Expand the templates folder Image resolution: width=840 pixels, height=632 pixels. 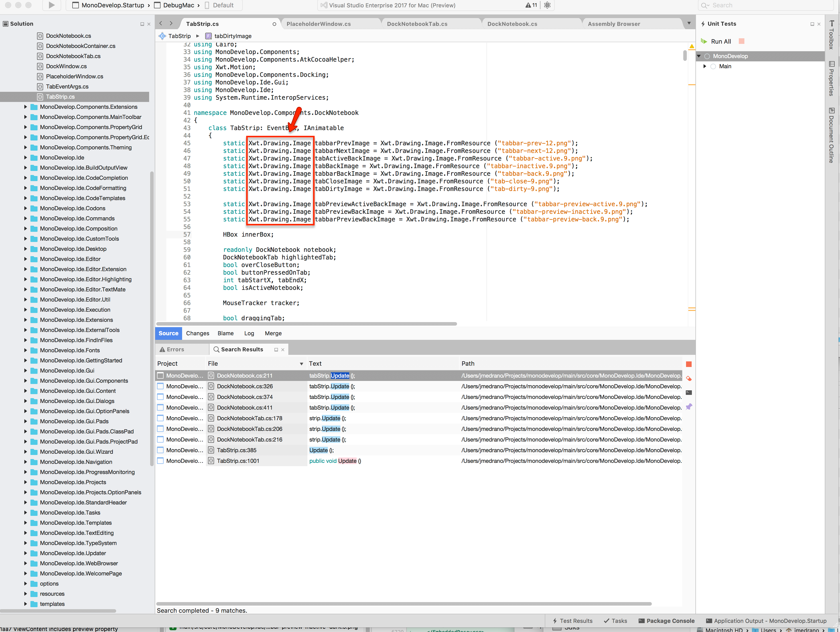pyautogui.click(x=25, y=604)
